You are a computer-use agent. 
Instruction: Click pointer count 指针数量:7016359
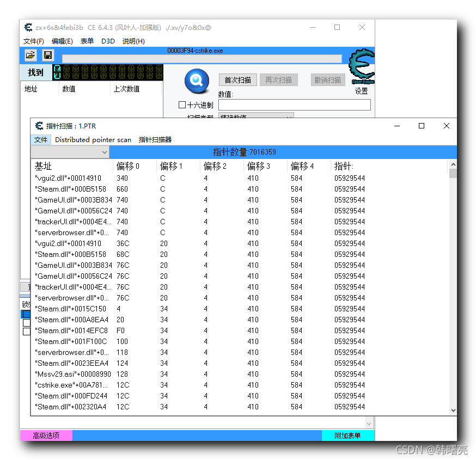pyautogui.click(x=244, y=152)
